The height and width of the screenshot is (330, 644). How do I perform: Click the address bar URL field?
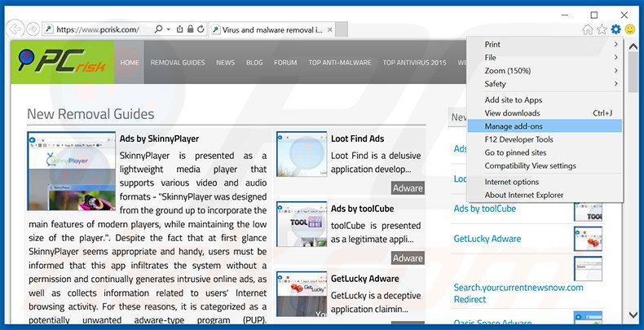(98, 29)
